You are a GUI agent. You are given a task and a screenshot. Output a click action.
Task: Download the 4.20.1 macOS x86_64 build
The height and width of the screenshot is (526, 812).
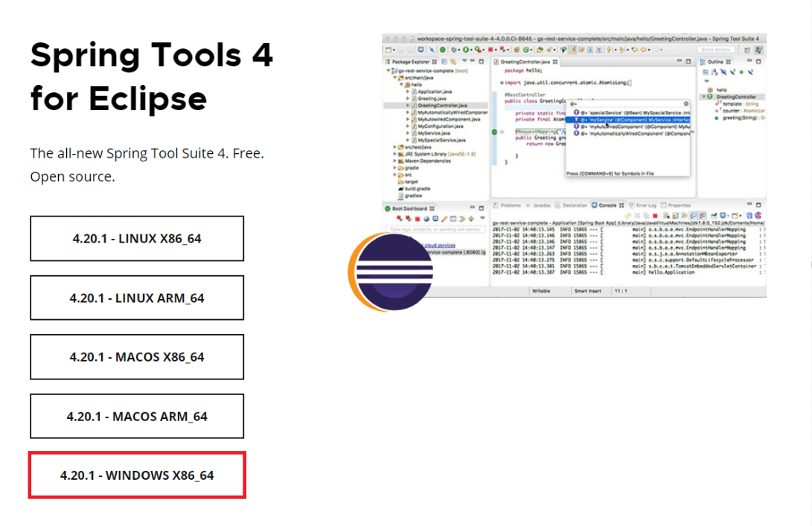click(137, 356)
